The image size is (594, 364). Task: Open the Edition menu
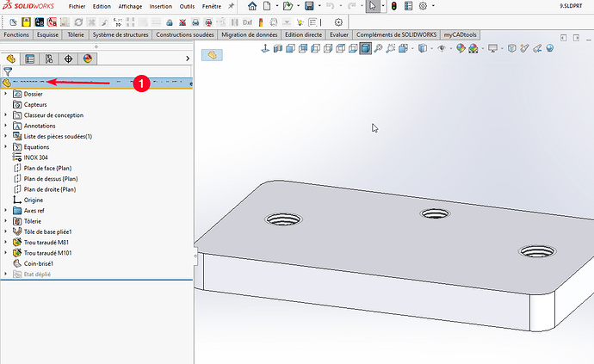click(102, 6)
